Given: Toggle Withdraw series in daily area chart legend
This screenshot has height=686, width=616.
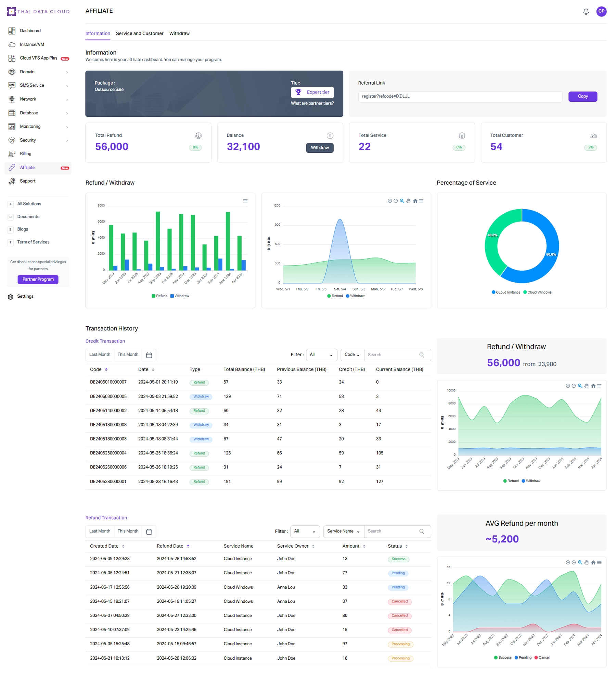Looking at the screenshot, I should pos(355,296).
